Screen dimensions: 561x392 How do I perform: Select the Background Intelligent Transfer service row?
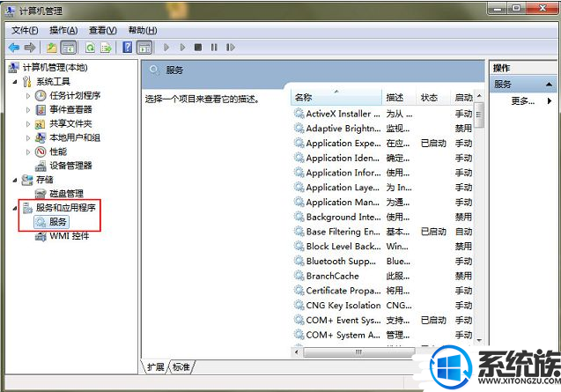[x=383, y=217]
